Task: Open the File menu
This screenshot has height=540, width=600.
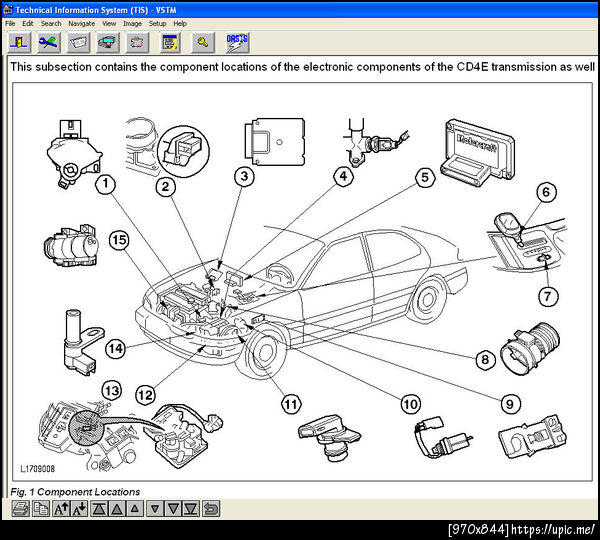Action: pyautogui.click(x=10, y=24)
